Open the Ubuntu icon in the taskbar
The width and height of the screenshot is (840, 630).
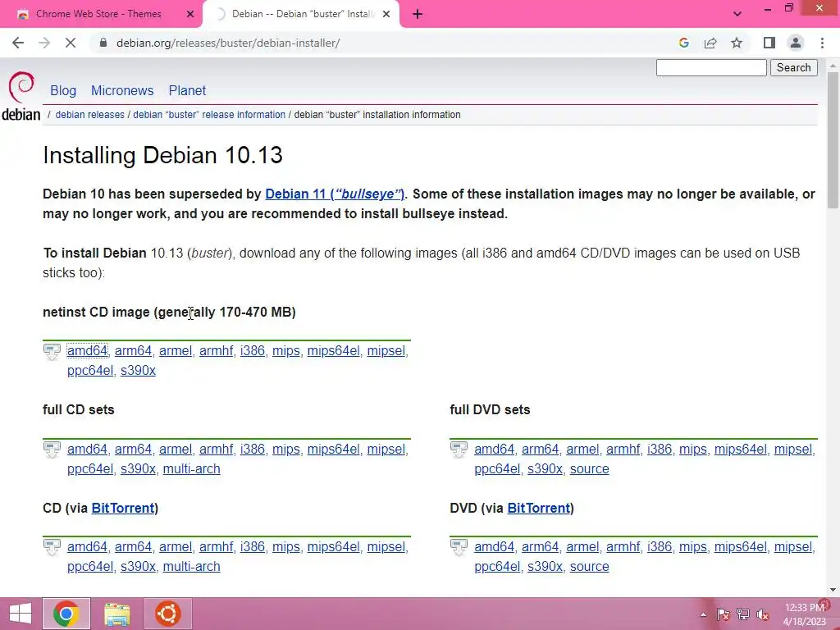(167, 614)
